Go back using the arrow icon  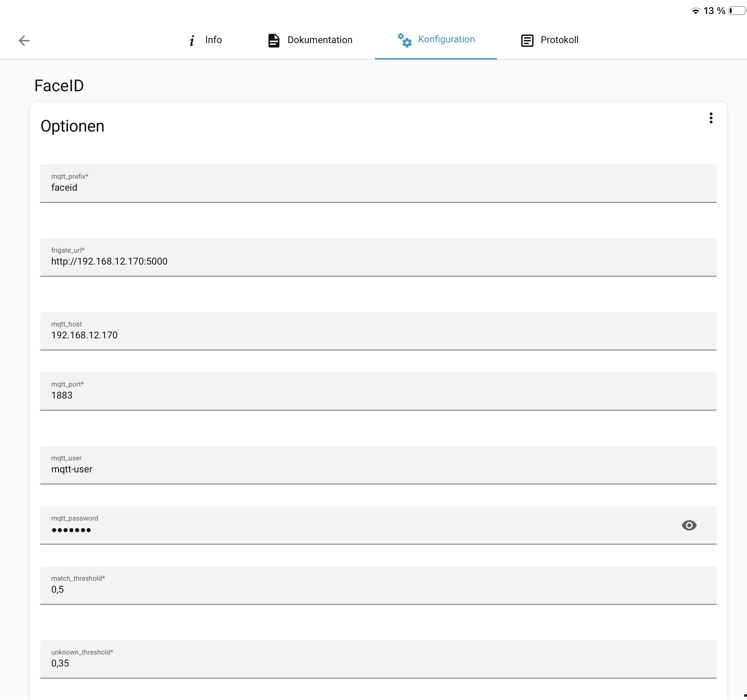click(x=24, y=40)
